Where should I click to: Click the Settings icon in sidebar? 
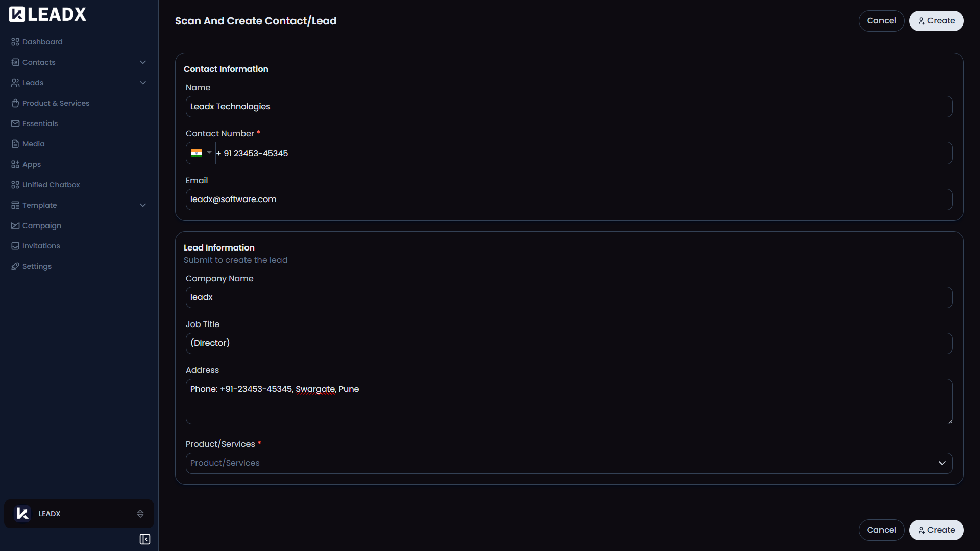15,266
